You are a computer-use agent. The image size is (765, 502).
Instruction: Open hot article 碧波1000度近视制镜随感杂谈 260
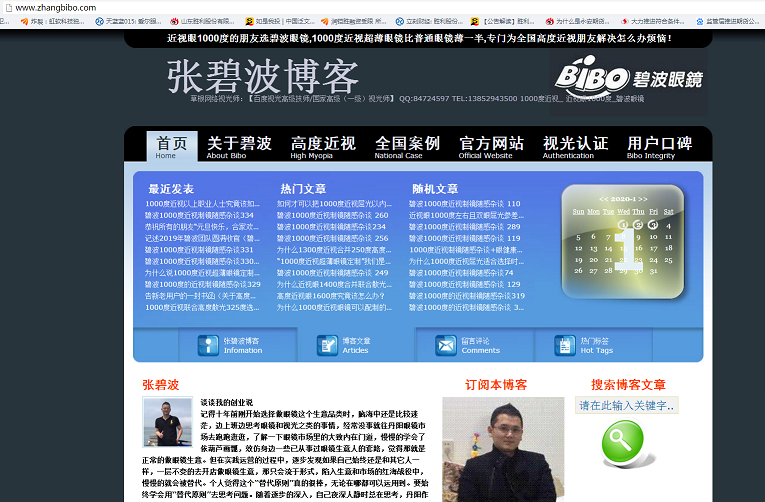pyautogui.click(x=333, y=215)
